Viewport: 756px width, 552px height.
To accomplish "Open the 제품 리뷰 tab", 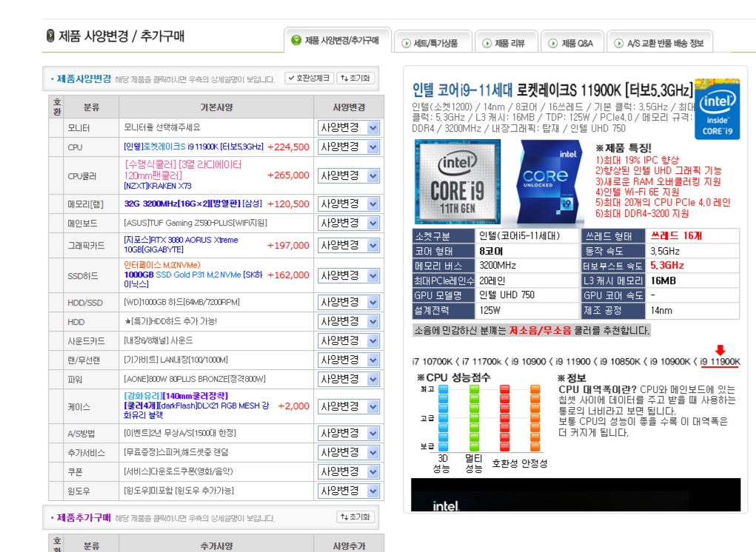I will pyautogui.click(x=506, y=43).
